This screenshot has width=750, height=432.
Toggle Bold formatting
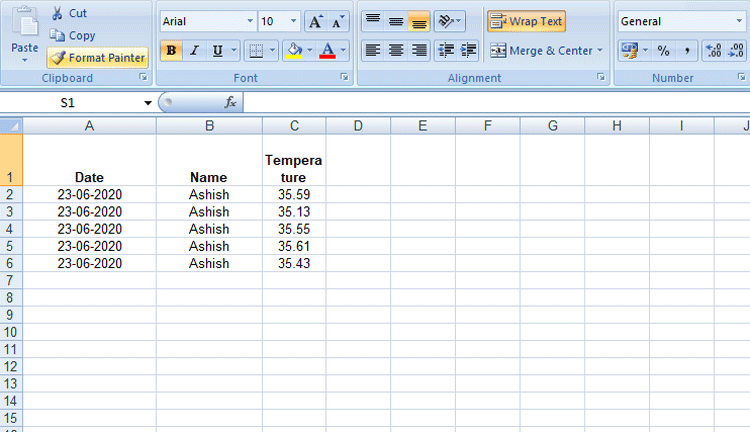pos(171,50)
